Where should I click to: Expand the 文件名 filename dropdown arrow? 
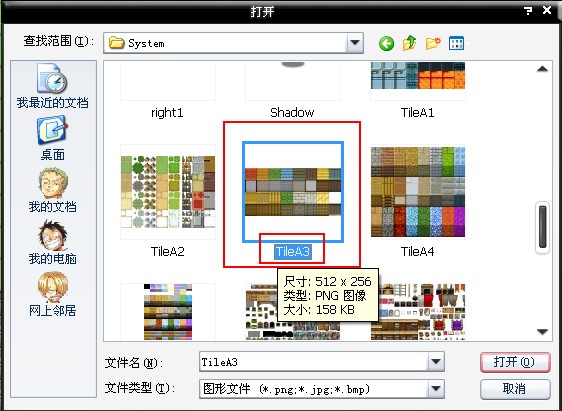pos(436,362)
